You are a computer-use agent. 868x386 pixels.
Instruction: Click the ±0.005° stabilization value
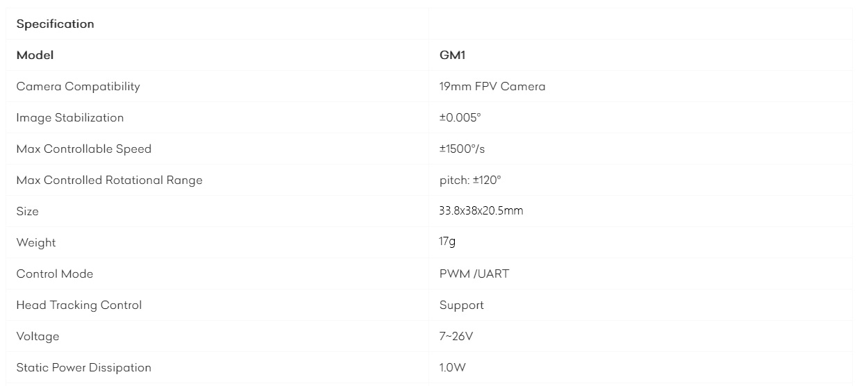[x=460, y=117]
